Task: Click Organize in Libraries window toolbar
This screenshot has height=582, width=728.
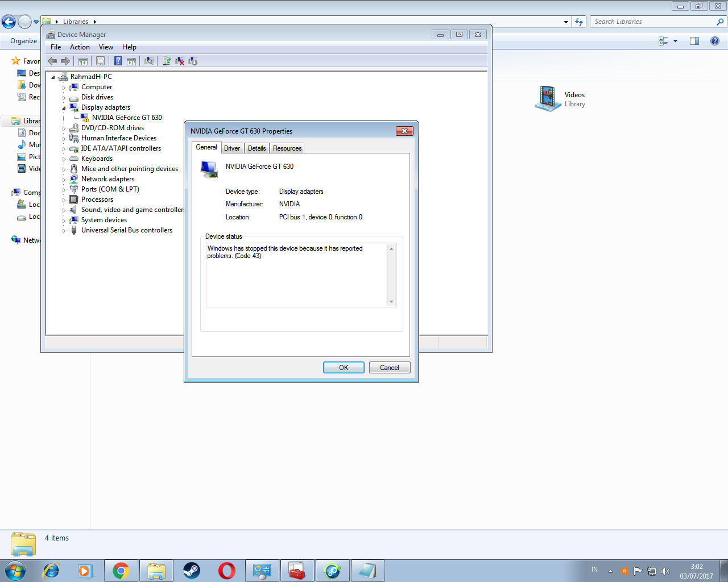Action: point(23,41)
